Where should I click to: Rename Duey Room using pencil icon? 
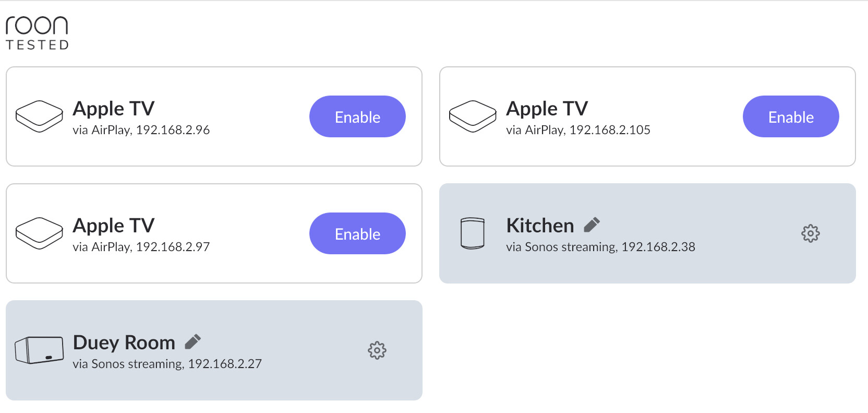[192, 341]
